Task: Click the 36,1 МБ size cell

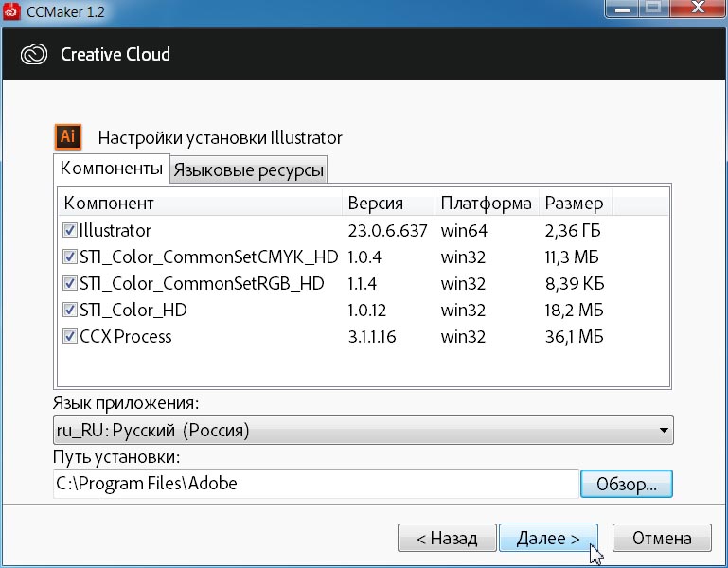Action: (575, 336)
